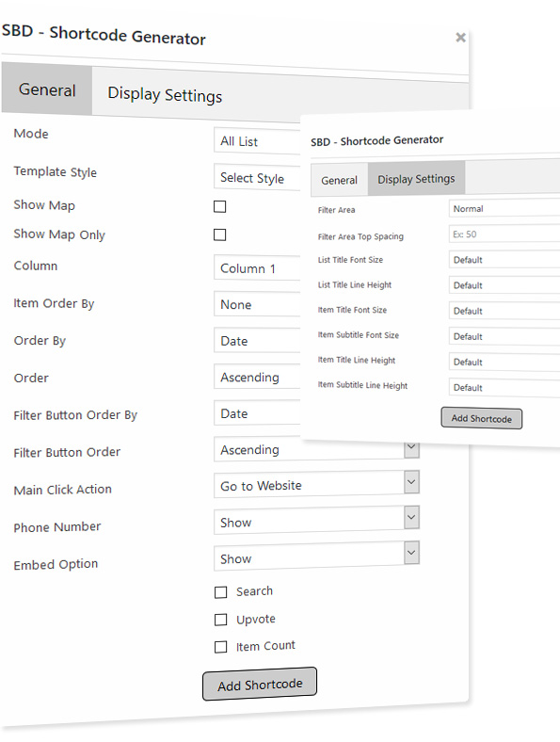Close the Shortcode Generator dialog

tap(460, 38)
